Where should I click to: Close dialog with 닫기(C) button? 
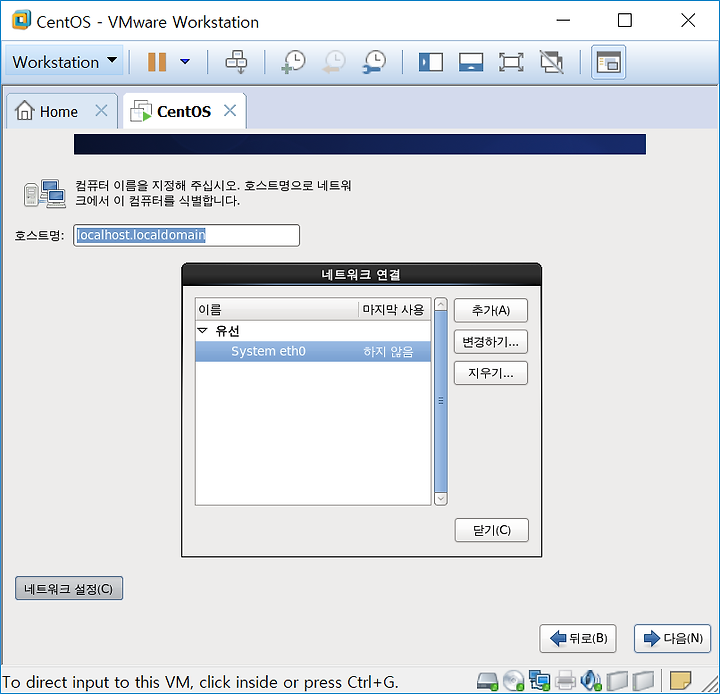492,530
